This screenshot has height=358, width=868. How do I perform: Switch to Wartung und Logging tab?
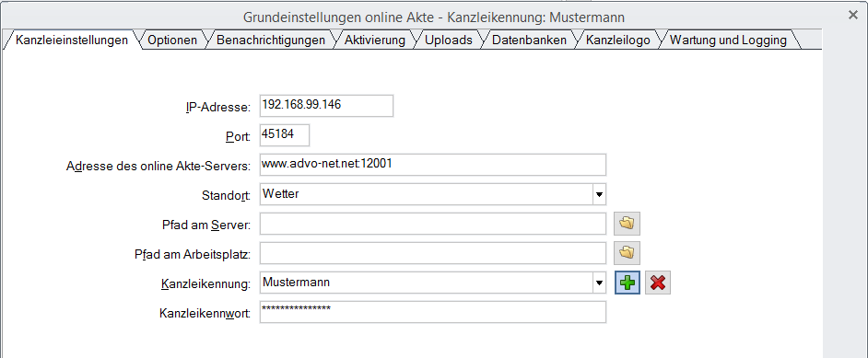click(x=728, y=40)
